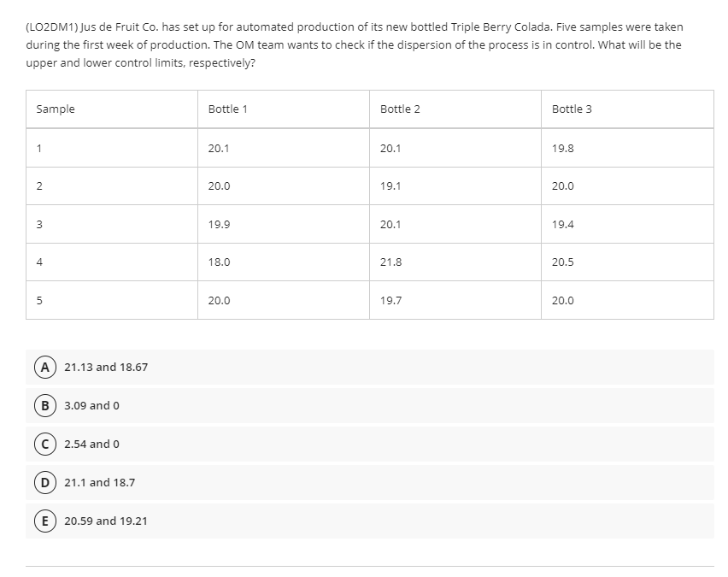The image size is (728, 577).
Task: Click the 19.1 value under Bottle 2
Action: coord(390,185)
